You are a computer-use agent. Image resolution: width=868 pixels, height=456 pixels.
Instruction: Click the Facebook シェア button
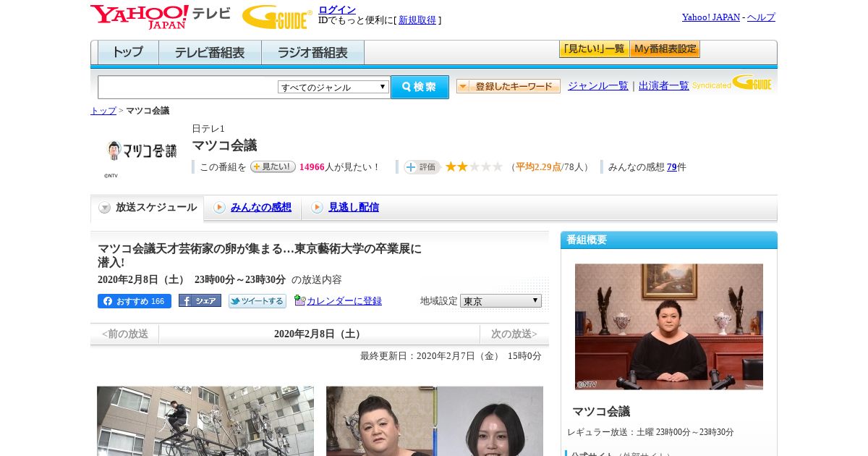click(200, 300)
